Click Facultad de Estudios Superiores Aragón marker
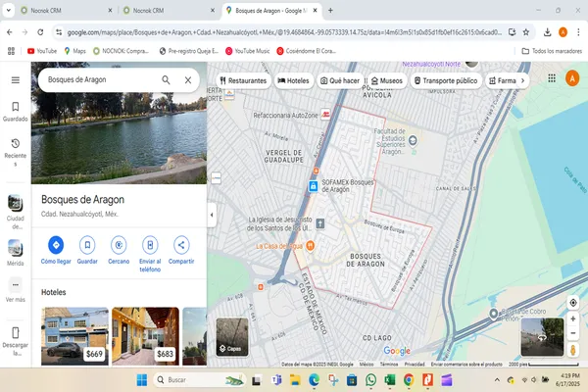The image size is (588, 392). [413, 141]
